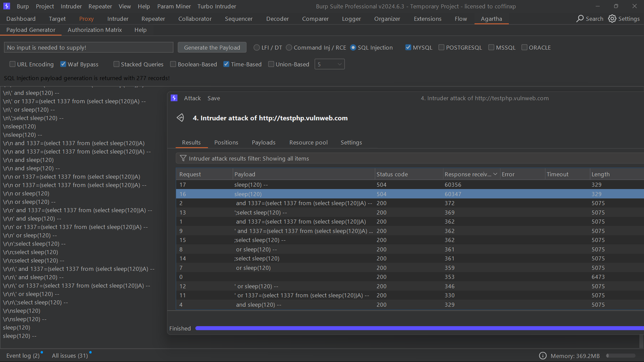Screen dimensions: 644x362
Task: Click the attack target icon beside heading
Action: click(180, 118)
